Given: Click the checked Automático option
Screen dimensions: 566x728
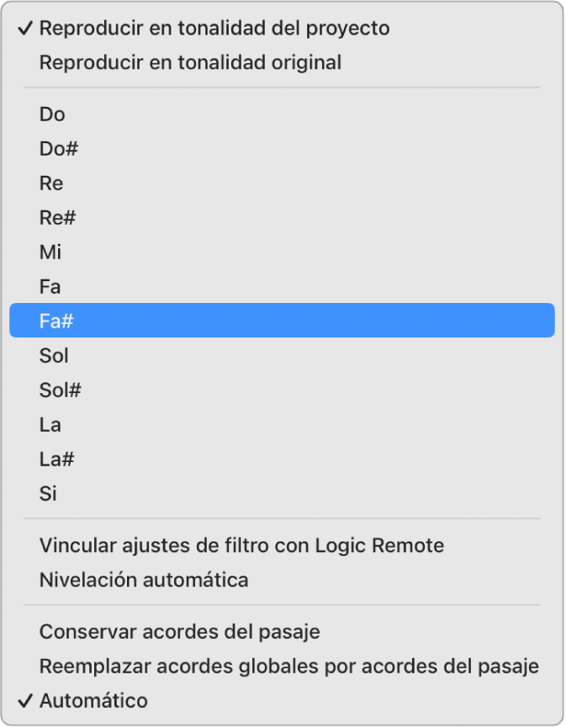Looking at the screenshot, I should pyautogui.click(x=93, y=700).
